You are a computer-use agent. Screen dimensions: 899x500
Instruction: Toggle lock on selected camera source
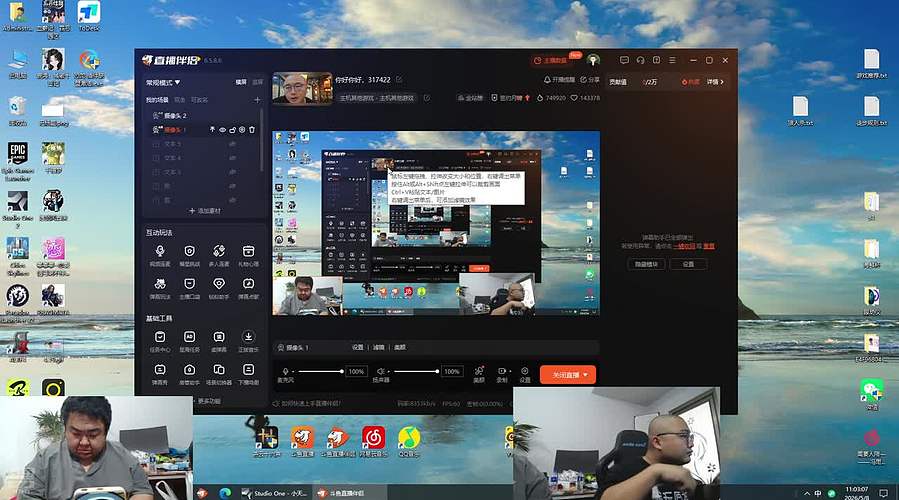232,130
